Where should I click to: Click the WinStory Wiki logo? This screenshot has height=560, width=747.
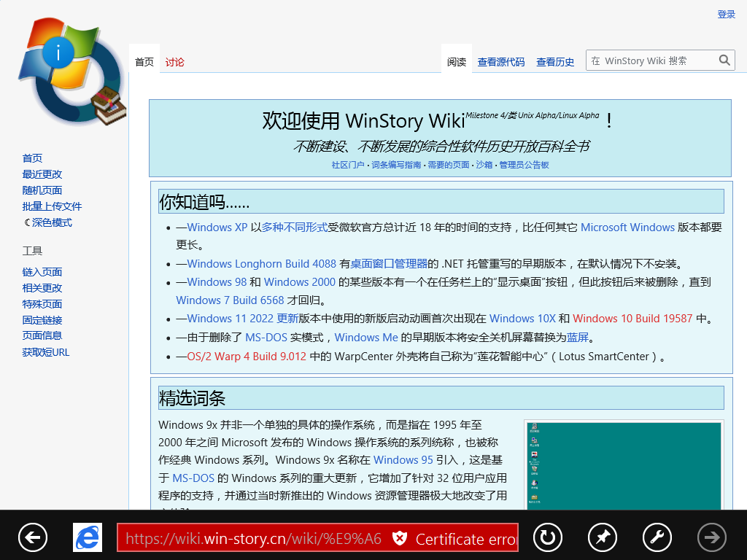point(72,71)
